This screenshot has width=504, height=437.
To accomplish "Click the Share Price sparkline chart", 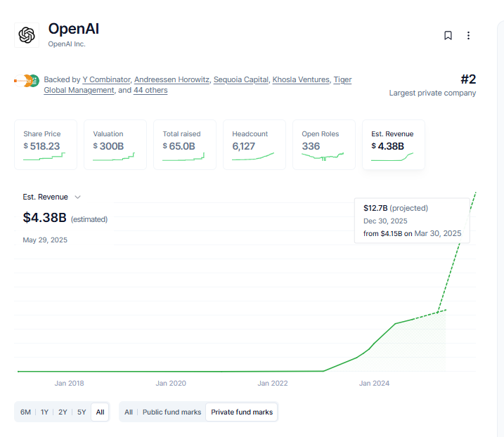I will tap(44, 157).
